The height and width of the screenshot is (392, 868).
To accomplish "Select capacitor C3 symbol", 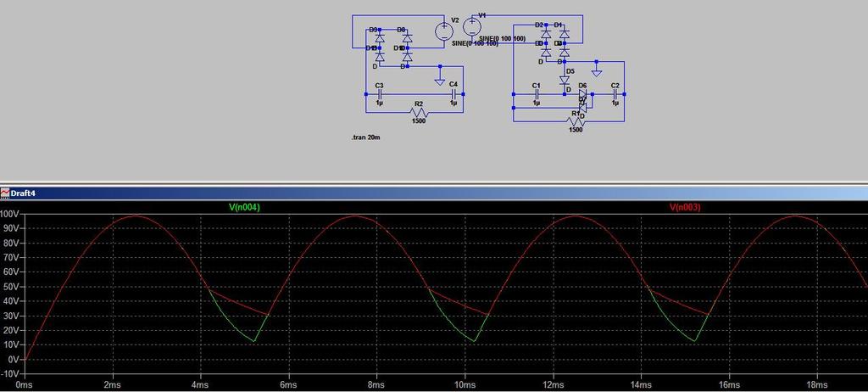I will 380,94.
